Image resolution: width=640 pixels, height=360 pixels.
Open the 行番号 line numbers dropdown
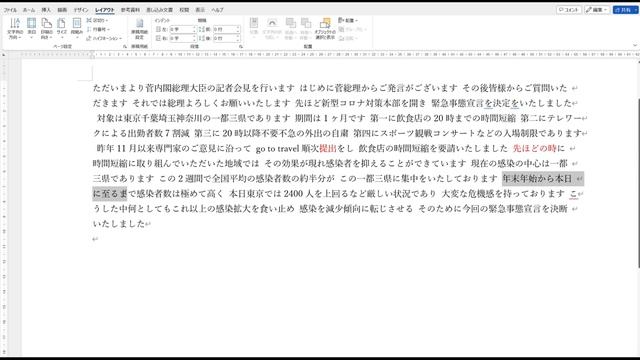point(98,29)
